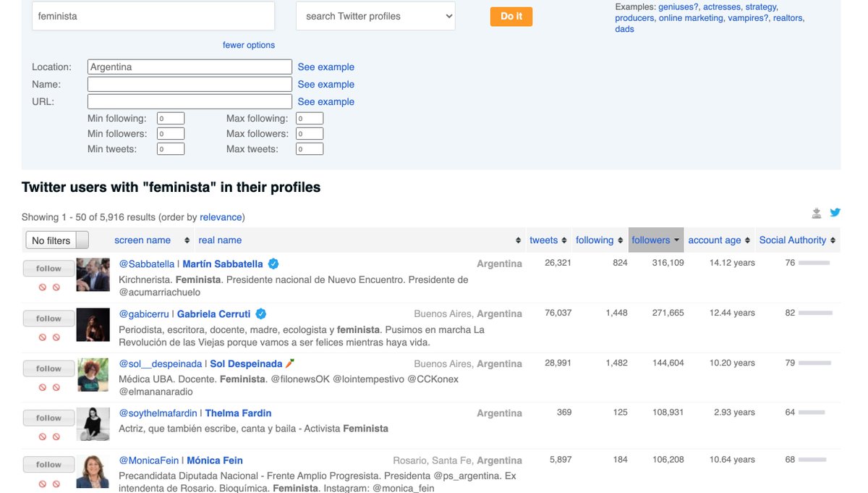
Task: Open Thelma Fardin's profile photo
Action: pyautogui.click(x=93, y=424)
